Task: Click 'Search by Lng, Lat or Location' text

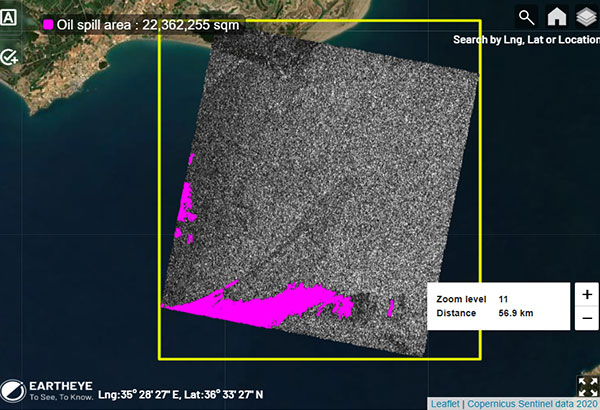Action: [x=524, y=40]
